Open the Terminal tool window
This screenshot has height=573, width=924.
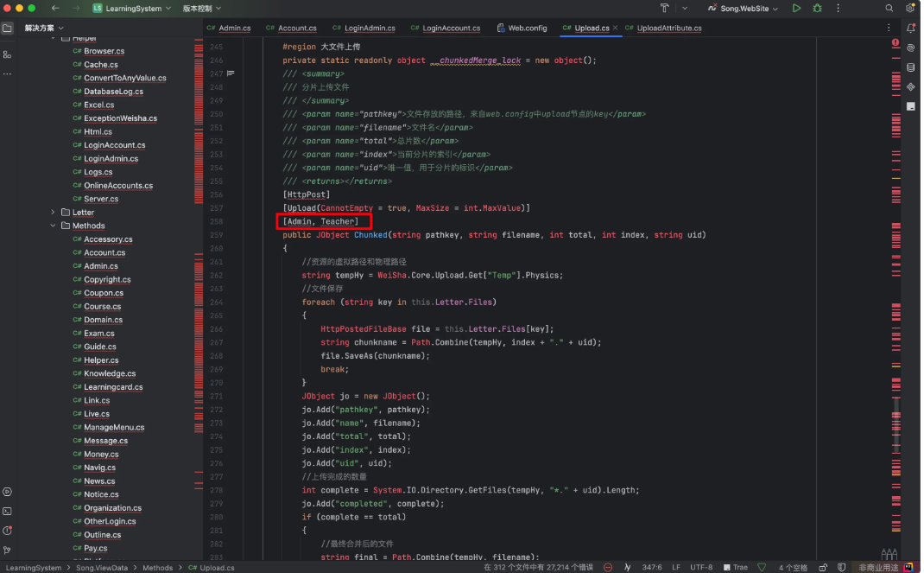coord(7,511)
